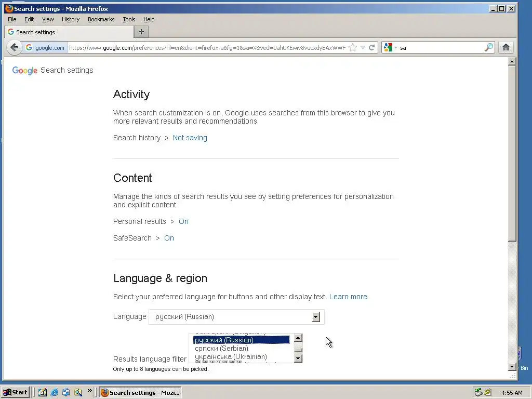Open the Edit menu
532x399 pixels.
coord(29,19)
